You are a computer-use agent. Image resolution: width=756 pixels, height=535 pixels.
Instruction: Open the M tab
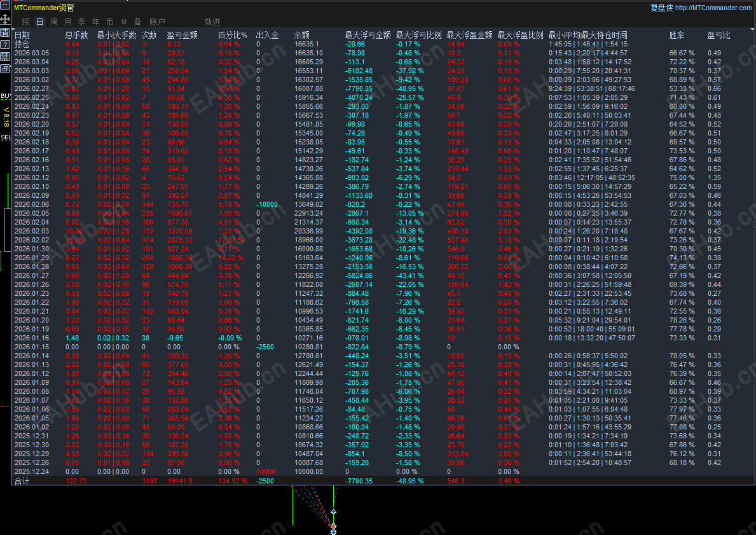pos(124,22)
